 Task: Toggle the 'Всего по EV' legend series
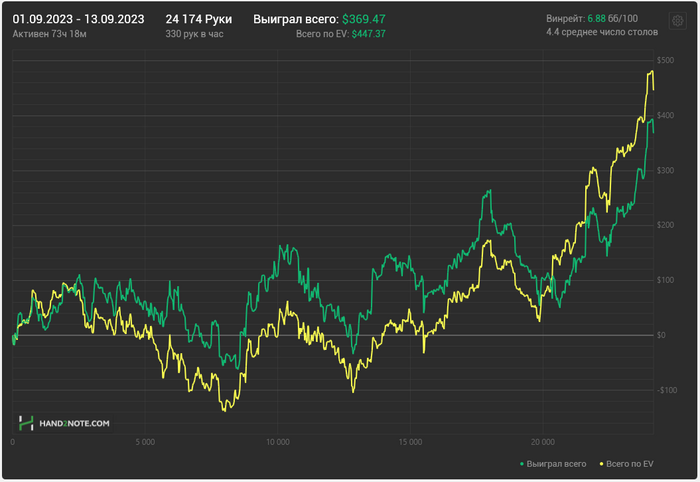[x=626, y=464]
